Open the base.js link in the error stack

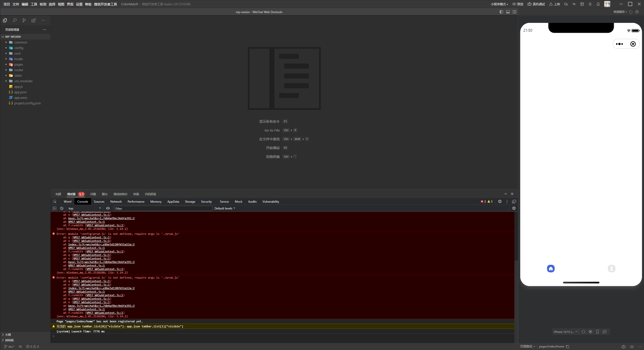click(x=101, y=262)
